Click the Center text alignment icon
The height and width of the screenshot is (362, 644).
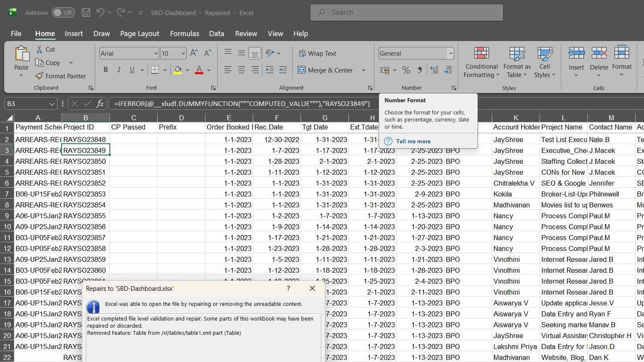pyautogui.click(x=241, y=70)
